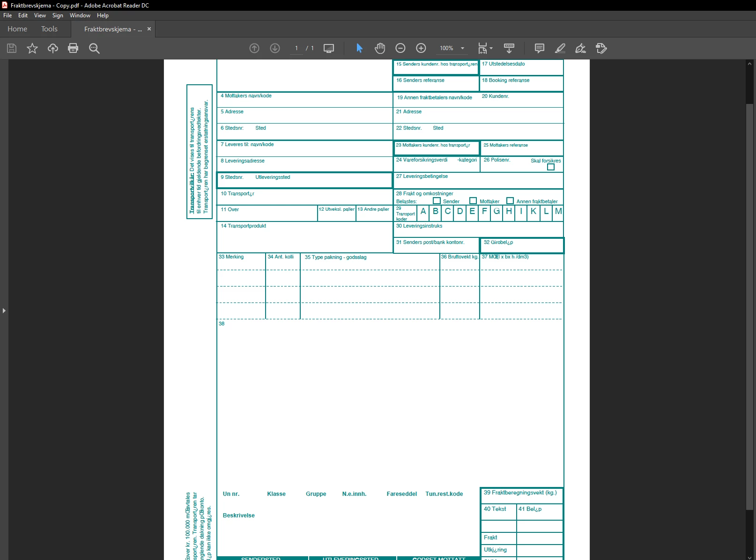Click the scrollbar up arrow

click(750, 64)
